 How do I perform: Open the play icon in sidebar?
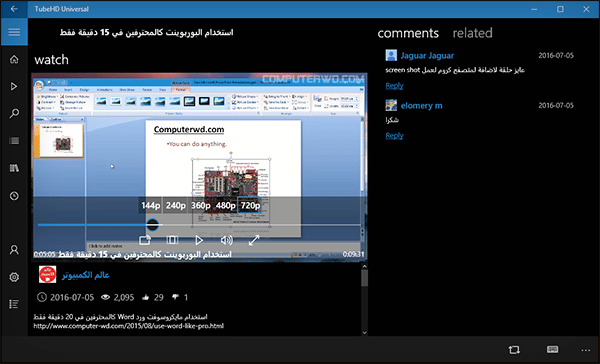tap(14, 87)
